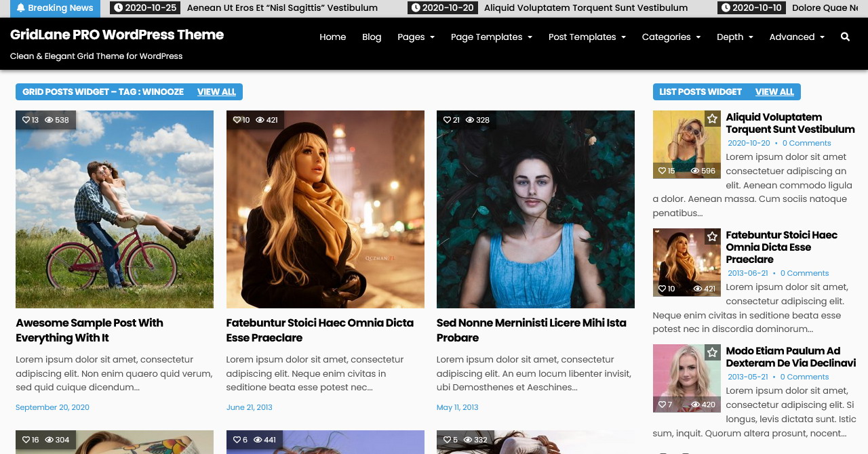Click sidebar date 2013-05-21
The height and width of the screenshot is (454, 868).
click(748, 377)
